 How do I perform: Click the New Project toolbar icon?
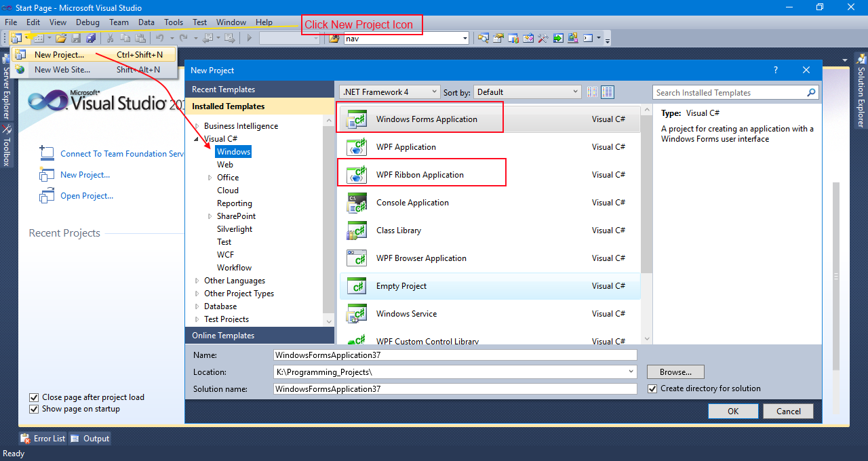[16, 38]
